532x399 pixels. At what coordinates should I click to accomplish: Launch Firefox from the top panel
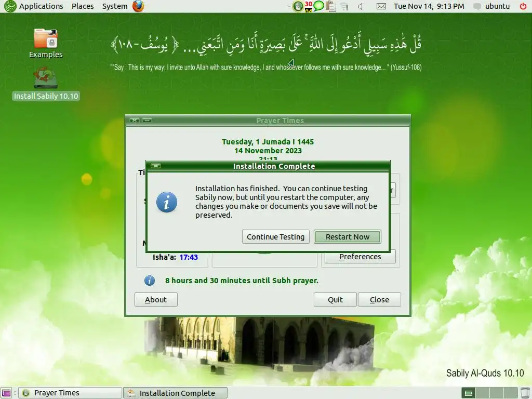138,6
